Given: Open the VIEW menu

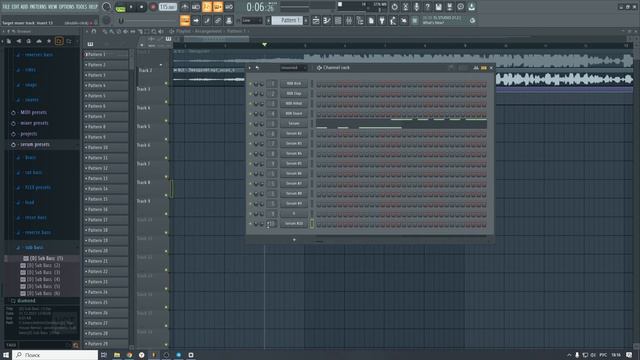Looking at the screenshot, I should coord(53,7).
